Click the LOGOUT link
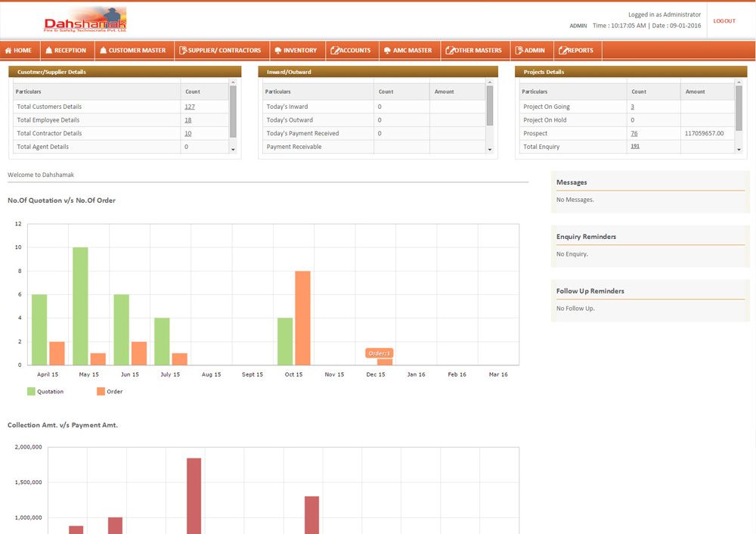The height and width of the screenshot is (534, 756). point(724,20)
